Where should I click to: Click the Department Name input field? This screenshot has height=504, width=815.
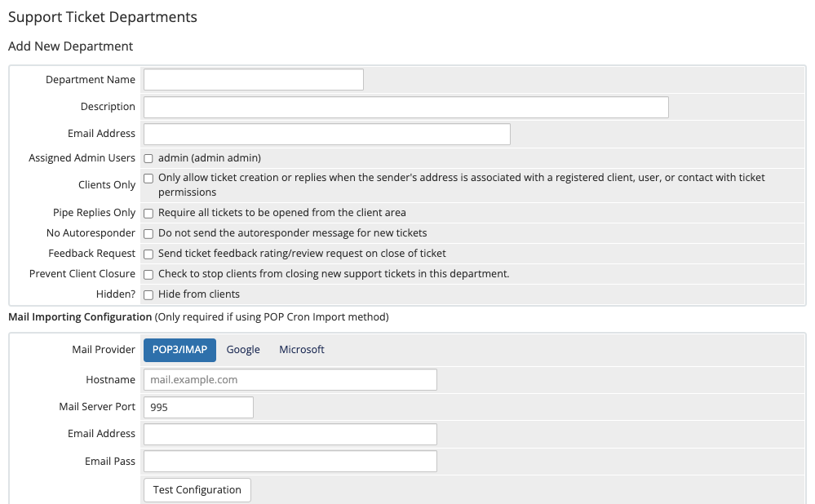tap(253, 79)
